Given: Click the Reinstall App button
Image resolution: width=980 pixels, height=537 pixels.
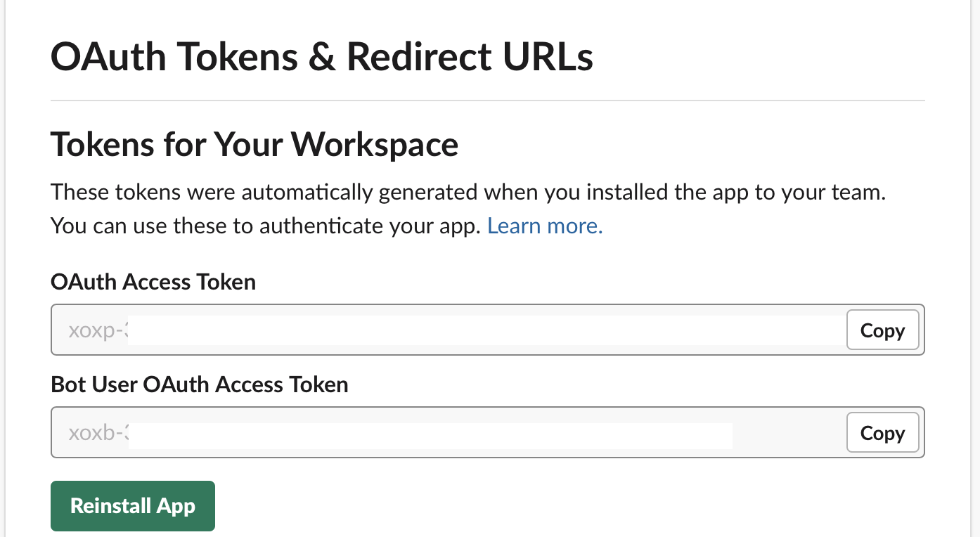Looking at the screenshot, I should click(x=133, y=505).
